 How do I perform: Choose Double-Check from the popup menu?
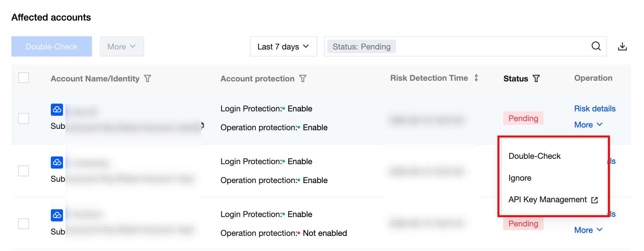coord(534,156)
